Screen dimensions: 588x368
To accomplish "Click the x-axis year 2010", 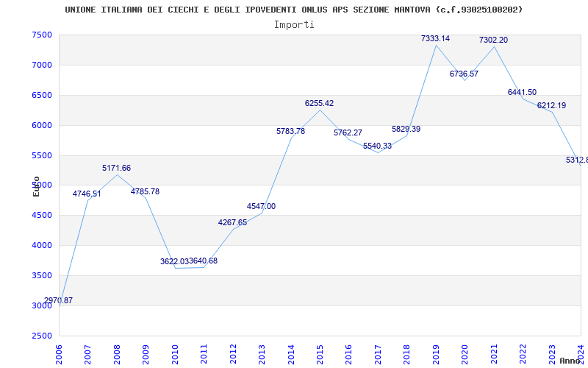I will click(x=175, y=355).
